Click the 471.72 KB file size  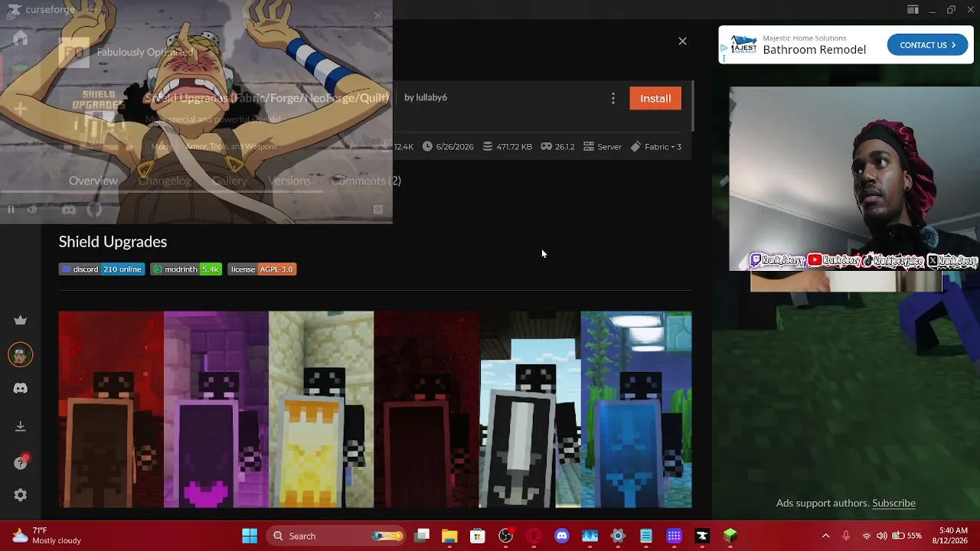tap(507, 147)
